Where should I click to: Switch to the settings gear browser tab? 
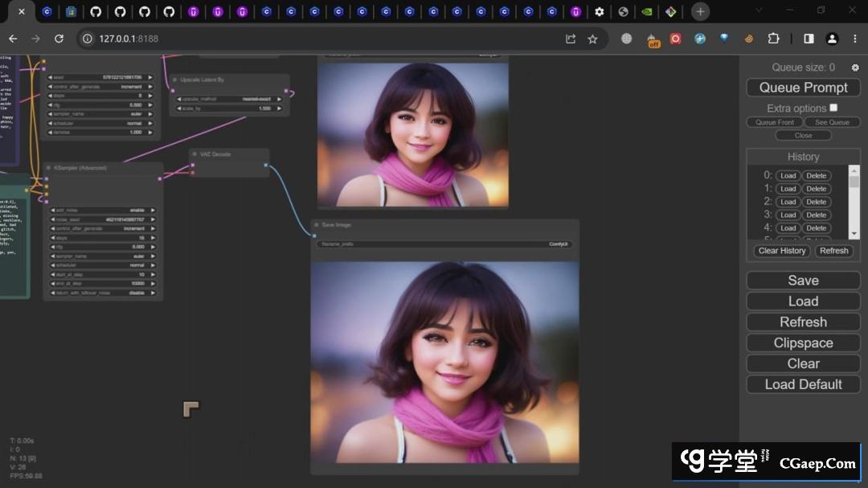pyautogui.click(x=599, y=11)
